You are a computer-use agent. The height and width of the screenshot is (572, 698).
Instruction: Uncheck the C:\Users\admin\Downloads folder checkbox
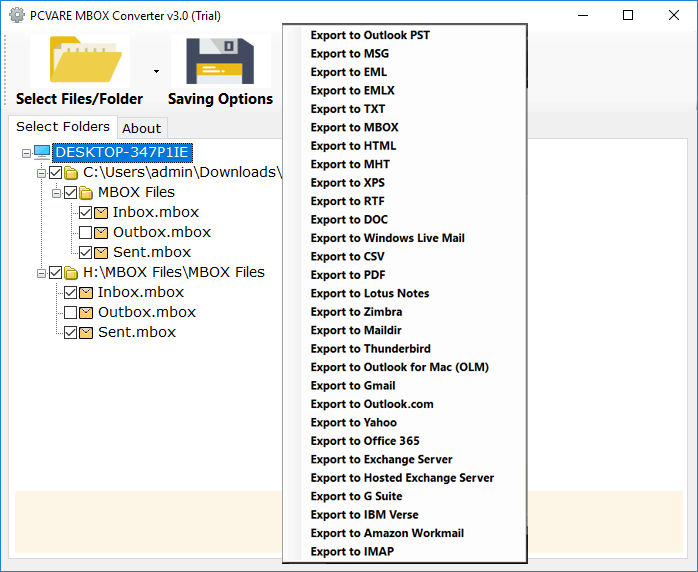[55, 172]
